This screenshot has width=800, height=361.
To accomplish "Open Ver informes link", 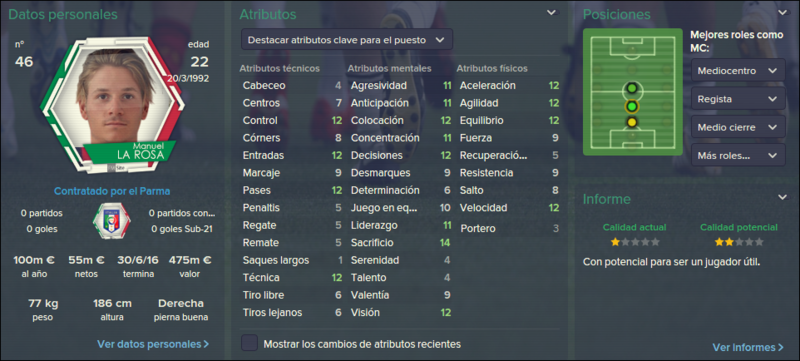I will (x=748, y=347).
